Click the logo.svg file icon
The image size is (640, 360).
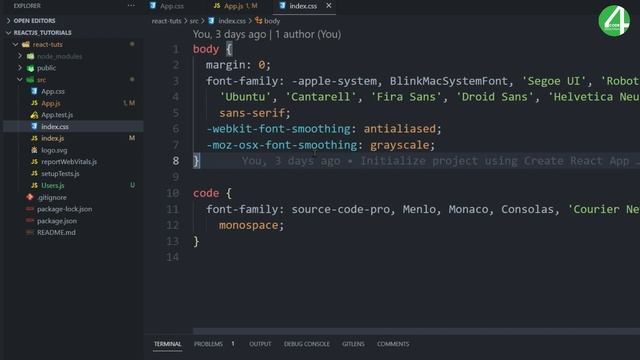point(34,150)
